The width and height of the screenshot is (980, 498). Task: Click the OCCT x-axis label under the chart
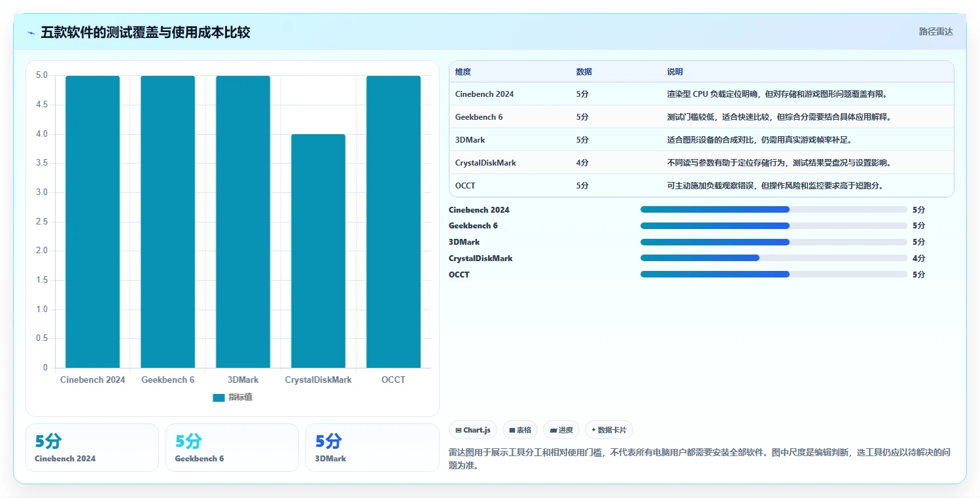(393, 380)
